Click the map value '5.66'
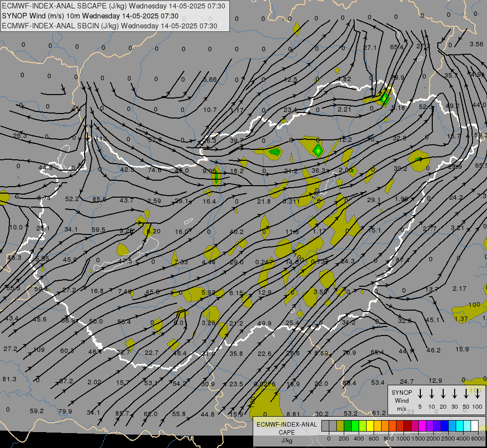 (210, 80)
